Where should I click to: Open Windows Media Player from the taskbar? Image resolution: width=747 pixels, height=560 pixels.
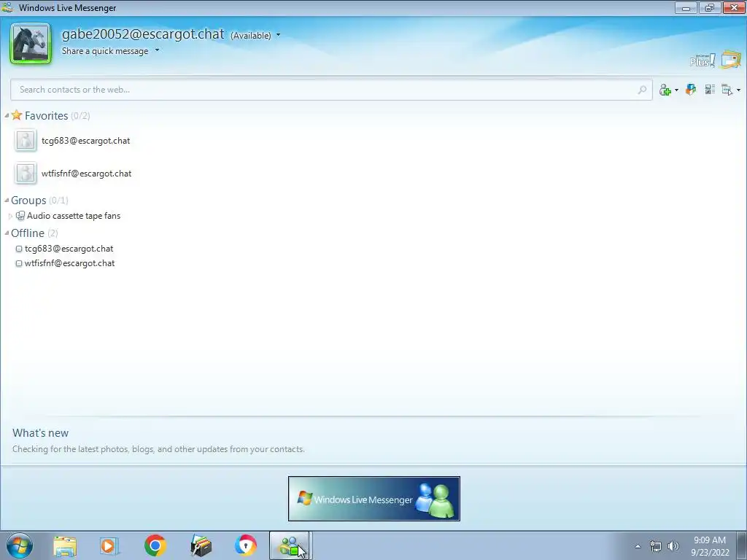click(109, 546)
